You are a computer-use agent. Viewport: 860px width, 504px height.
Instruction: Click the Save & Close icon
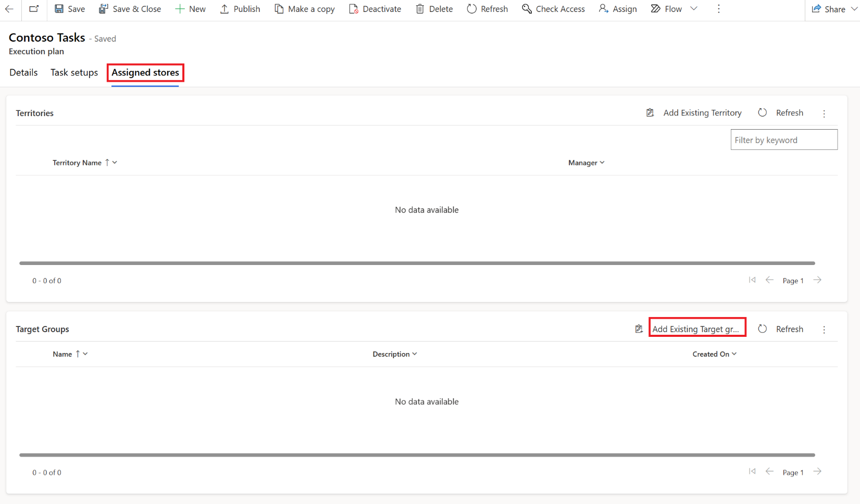tap(103, 9)
